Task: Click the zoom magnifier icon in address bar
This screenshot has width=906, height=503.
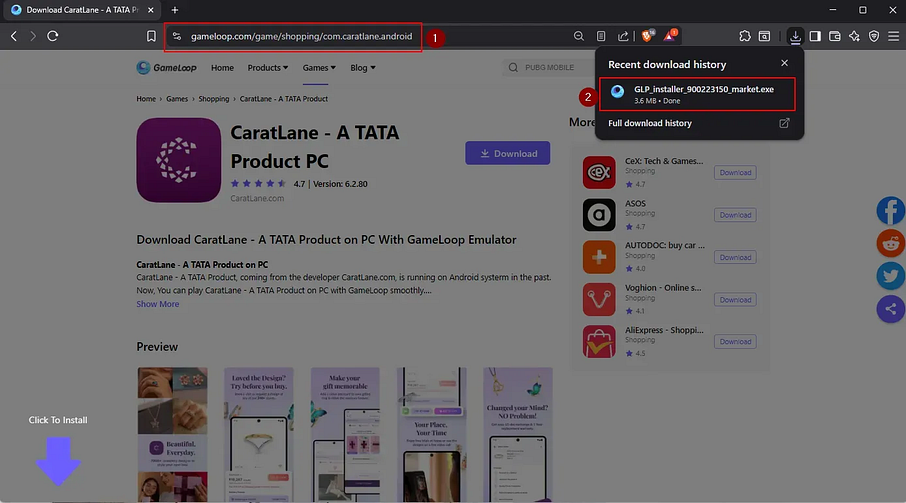Action: (578, 36)
